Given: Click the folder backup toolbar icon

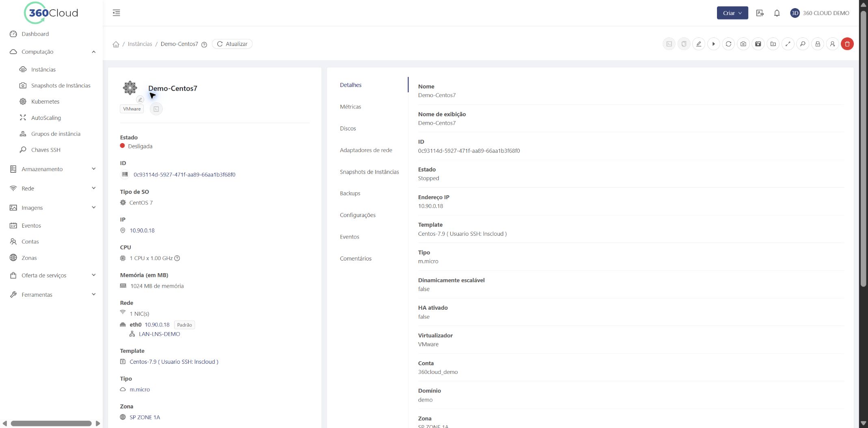Looking at the screenshot, I should pyautogui.click(x=773, y=44).
